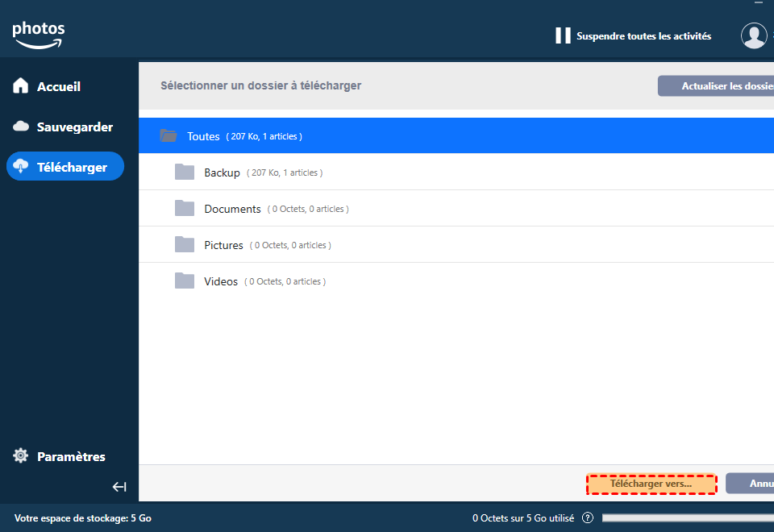
Task: Click the Amazon Photos logo
Action: click(x=39, y=35)
